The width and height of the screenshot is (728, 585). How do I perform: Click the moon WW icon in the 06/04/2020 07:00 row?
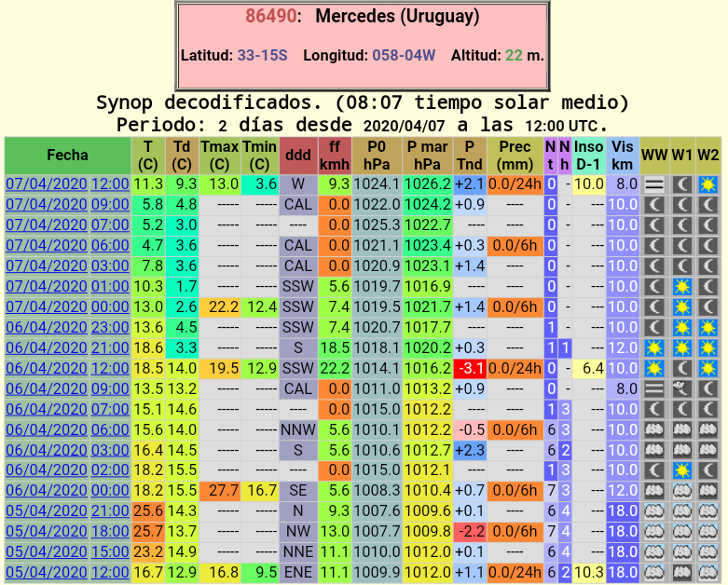pos(654,409)
